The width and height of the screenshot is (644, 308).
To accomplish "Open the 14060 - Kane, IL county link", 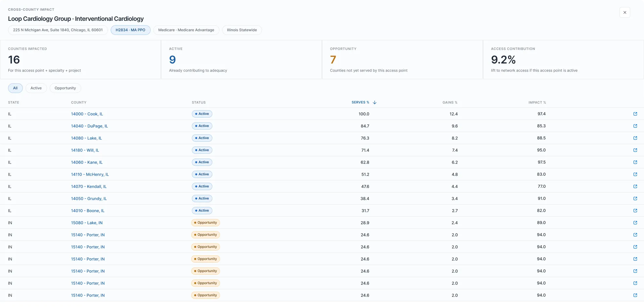I will (x=87, y=162).
